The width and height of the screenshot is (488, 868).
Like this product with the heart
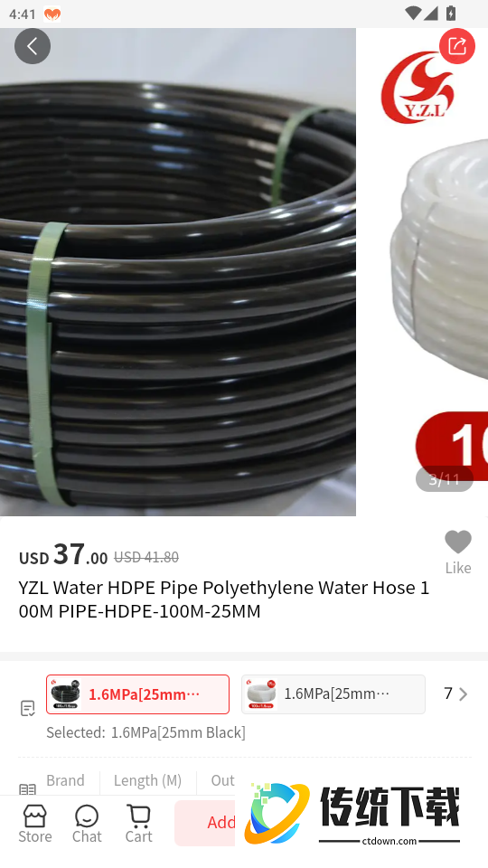(458, 552)
